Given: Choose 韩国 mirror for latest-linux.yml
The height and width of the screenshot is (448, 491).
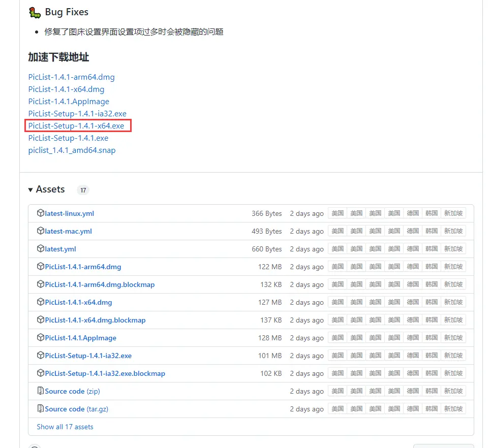Looking at the screenshot, I should point(432,213).
